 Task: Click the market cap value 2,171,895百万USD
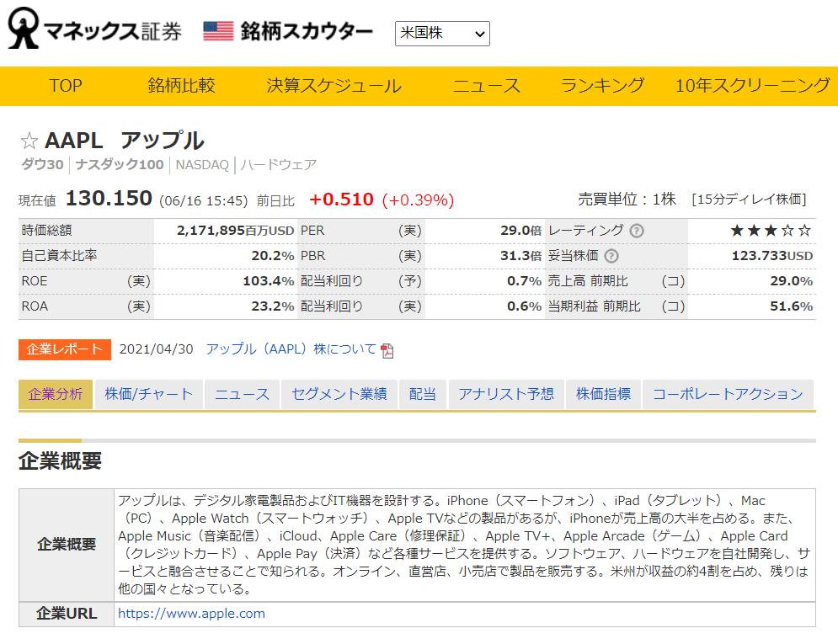tap(235, 231)
